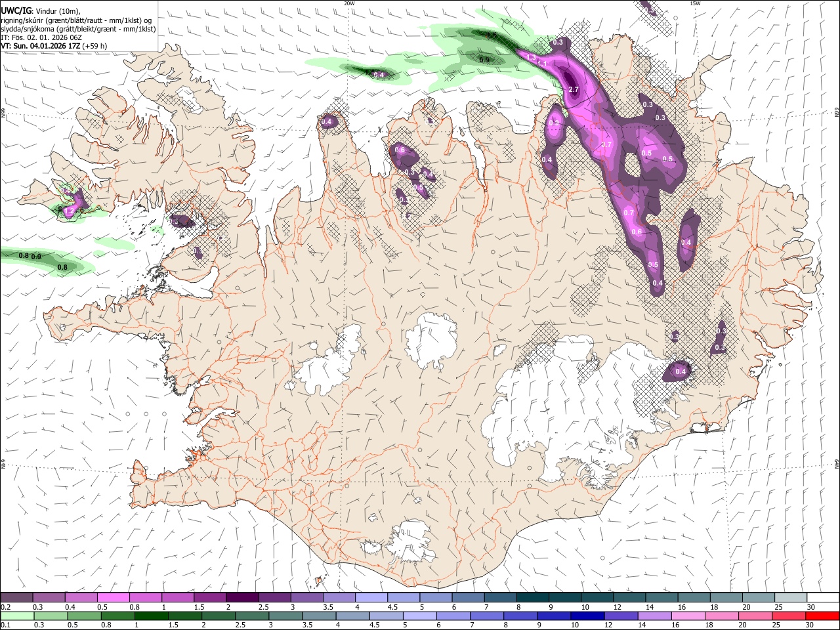Pick the darkest purple swatch labeled 2, upper legend
This screenshot has height=630, width=840.
(x=241, y=598)
